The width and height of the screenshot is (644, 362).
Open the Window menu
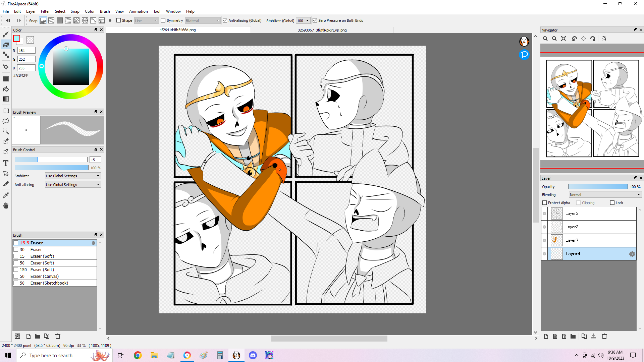click(173, 11)
